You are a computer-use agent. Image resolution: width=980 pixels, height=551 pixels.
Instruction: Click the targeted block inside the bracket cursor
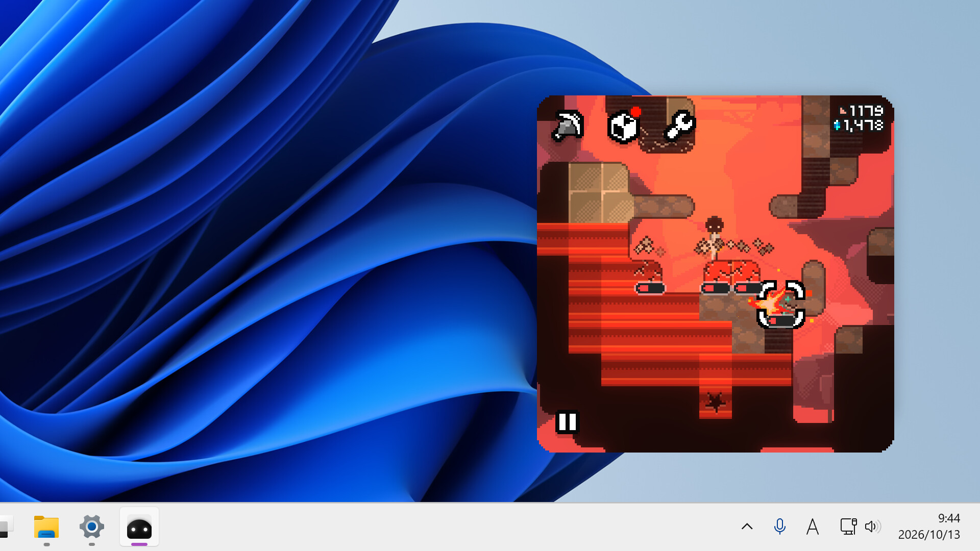(781, 305)
